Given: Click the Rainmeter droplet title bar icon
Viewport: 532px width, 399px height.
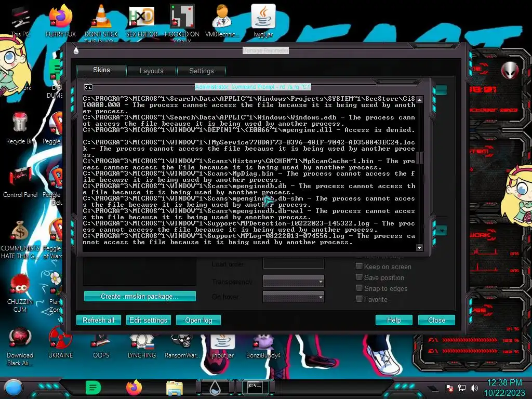Looking at the screenshot, I should [x=76, y=50].
